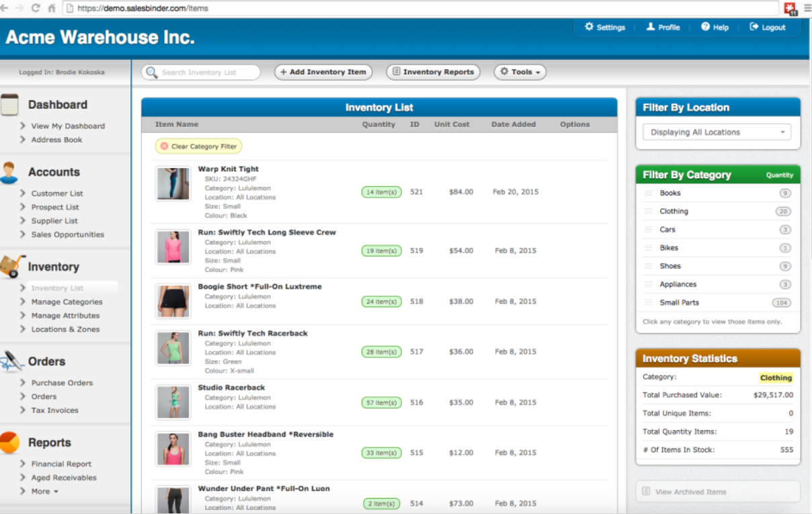Click the red X on Clear Category Filter
Screen dimensions: 812x514
pyautogui.click(x=164, y=146)
